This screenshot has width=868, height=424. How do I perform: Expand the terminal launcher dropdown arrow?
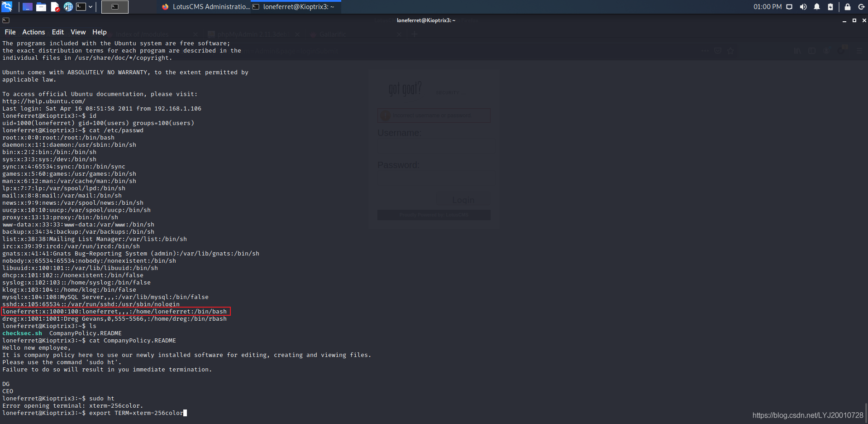tap(91, 7)
